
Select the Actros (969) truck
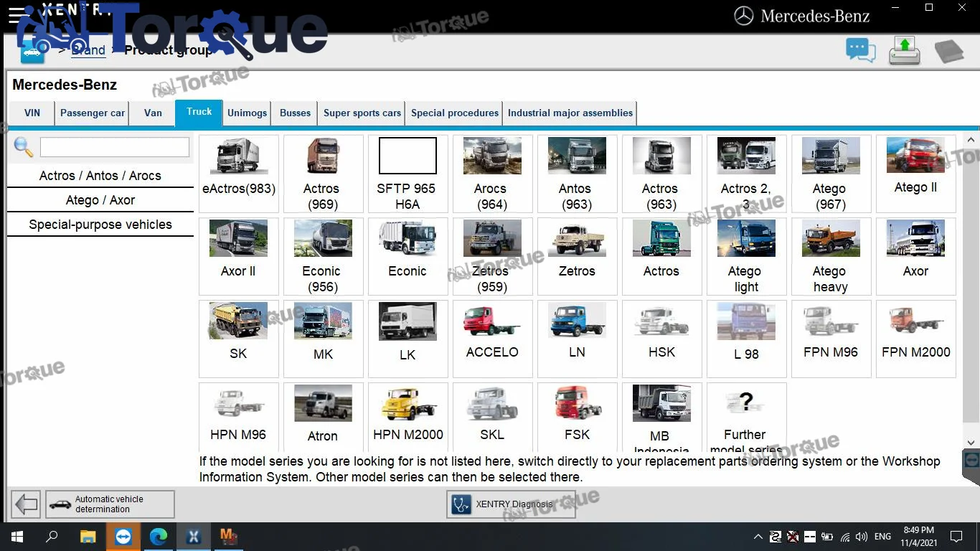tap(324, 174)
